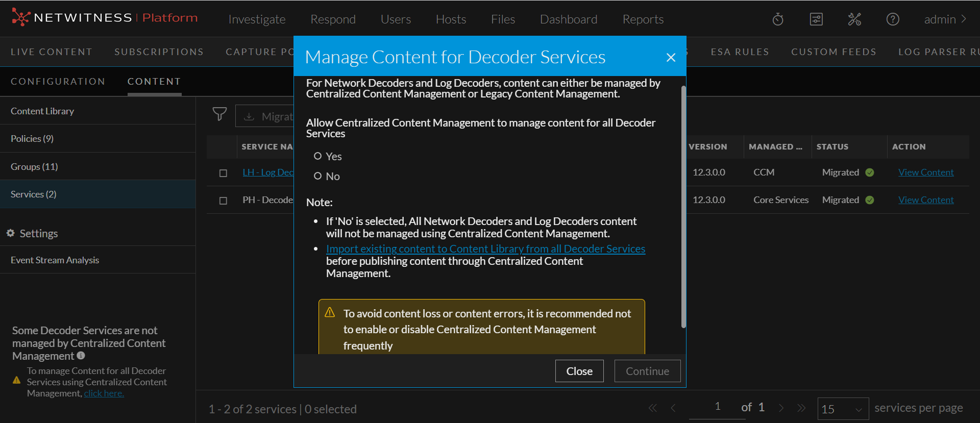Select the No radio option
The height and width of the screenshot is (423, 980).
[x=317, y=176]
